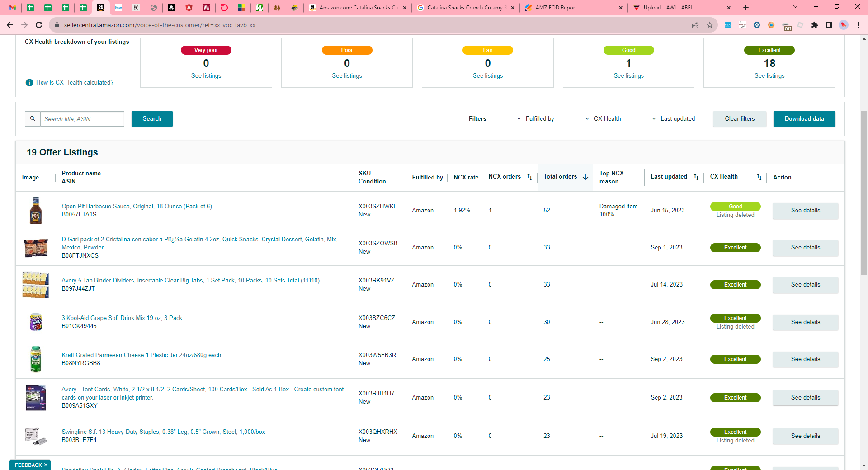The height and width of the screenshot is (470, 868).
Task: See details for Avery Binder Dividers
Action: pos(805,285)
